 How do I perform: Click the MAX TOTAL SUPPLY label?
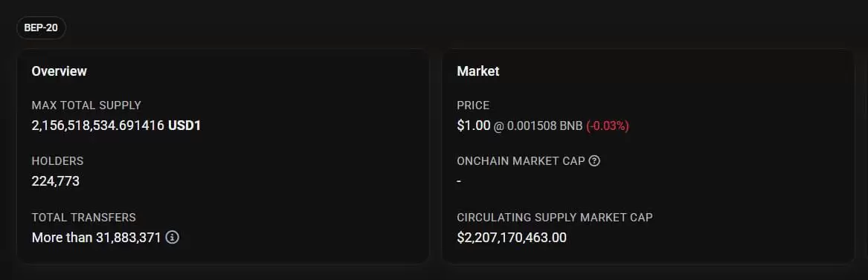[x=86, y=105]
